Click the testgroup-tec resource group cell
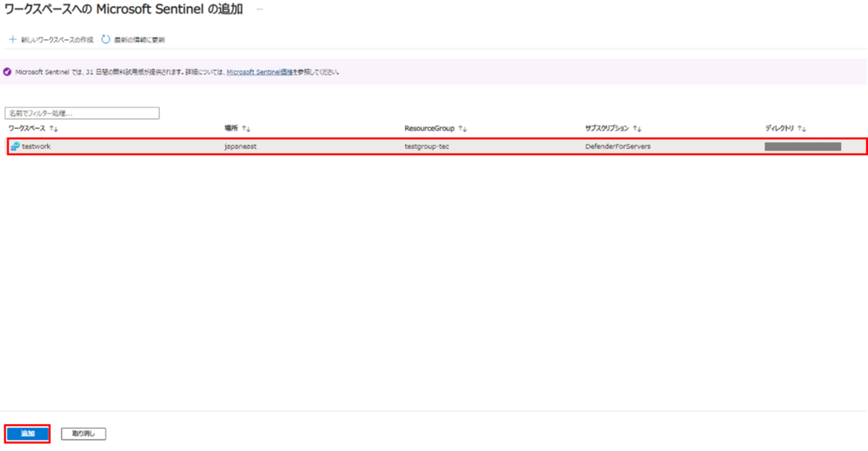 (427, 146)
